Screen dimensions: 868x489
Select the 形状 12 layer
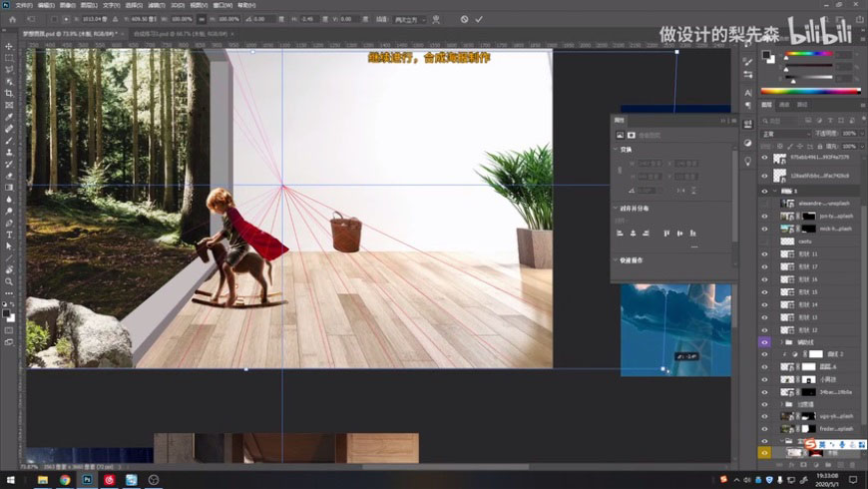tap(809, 330)
